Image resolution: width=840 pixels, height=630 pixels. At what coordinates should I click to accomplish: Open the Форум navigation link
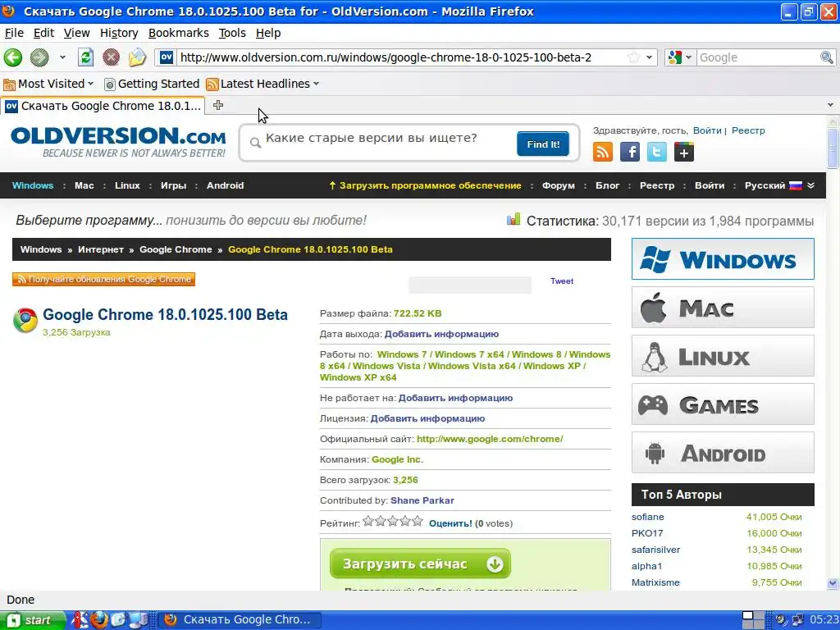tap(558, 185)
